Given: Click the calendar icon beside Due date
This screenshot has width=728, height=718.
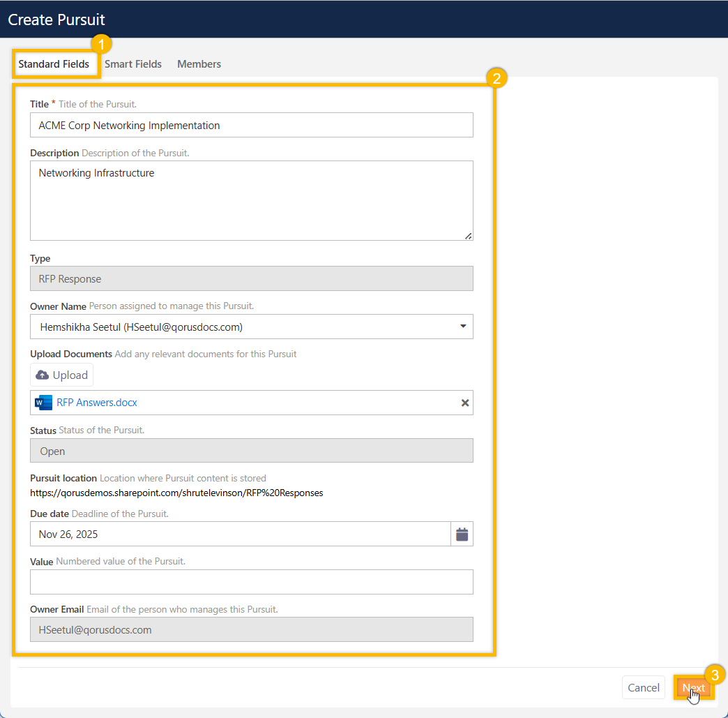Looking at the screenshot, I should click(x=462, y=534).
